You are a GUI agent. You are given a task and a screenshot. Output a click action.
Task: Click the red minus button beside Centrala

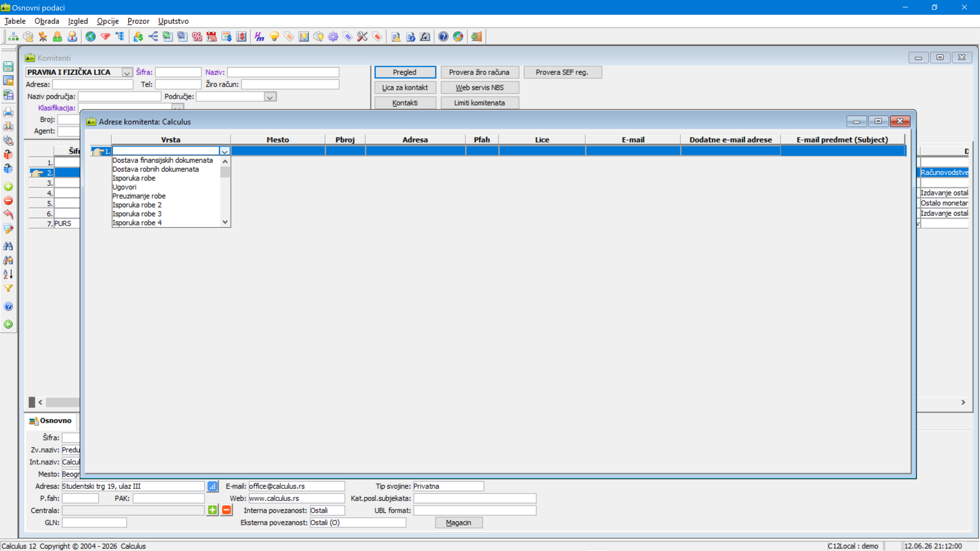coord(227,510)
